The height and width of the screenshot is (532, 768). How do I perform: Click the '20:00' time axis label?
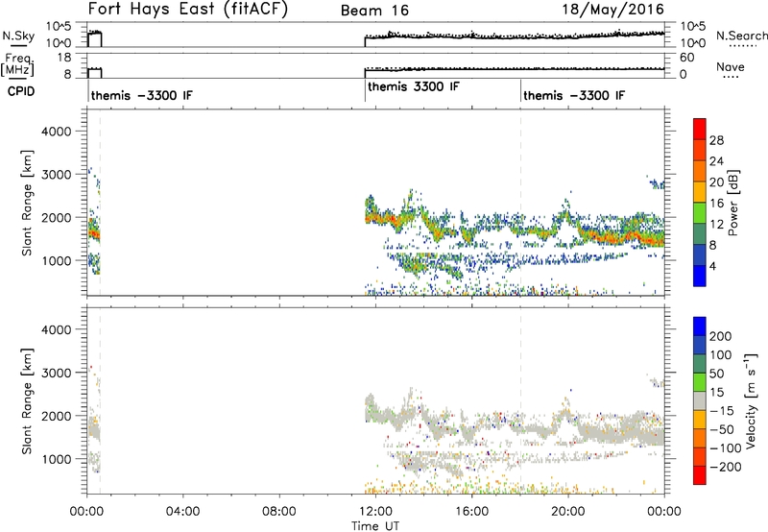(567, 512)
